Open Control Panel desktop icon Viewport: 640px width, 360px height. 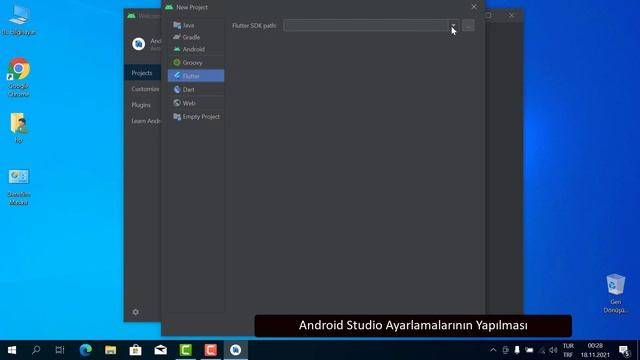[19, 187]
